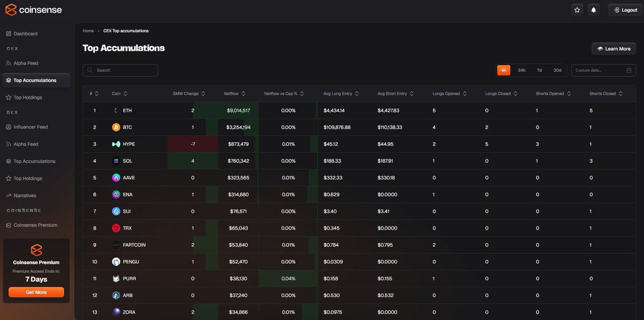Click the ARB coin icon
This screenshot has height=320, width=644.
pos(115,295)
